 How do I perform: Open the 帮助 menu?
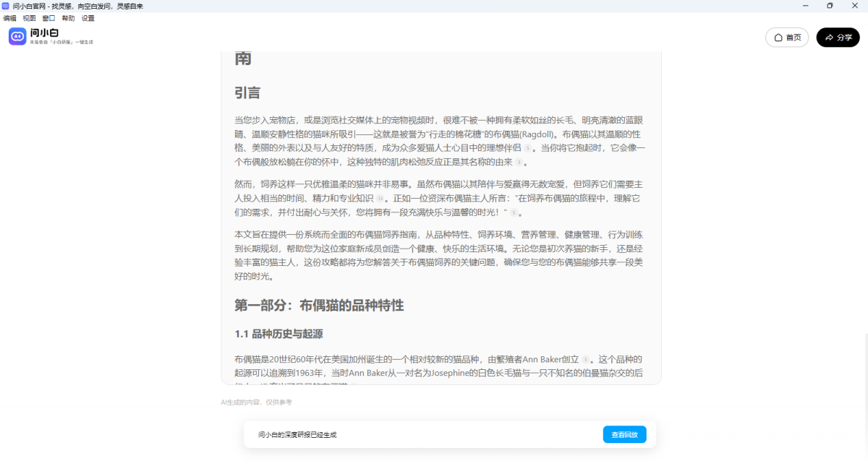[67, 18]
